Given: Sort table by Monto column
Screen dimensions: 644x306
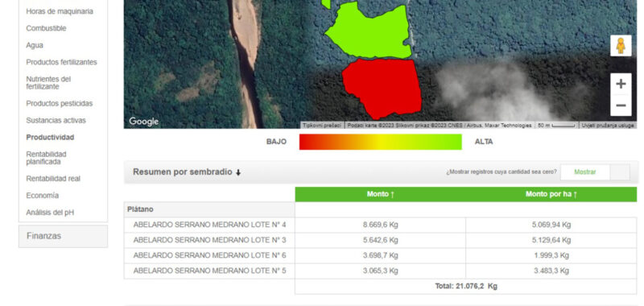Looking at the screenshot, I should click(380, 194).
